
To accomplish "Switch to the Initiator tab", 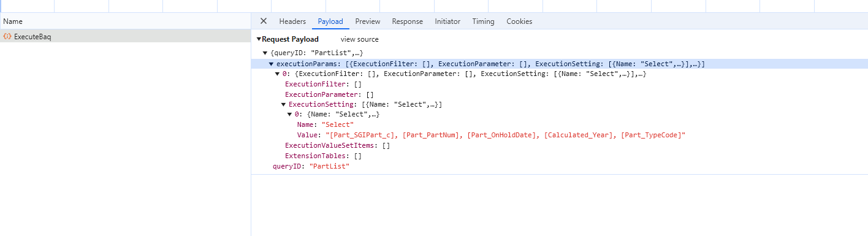I will (x=447, y=21).
